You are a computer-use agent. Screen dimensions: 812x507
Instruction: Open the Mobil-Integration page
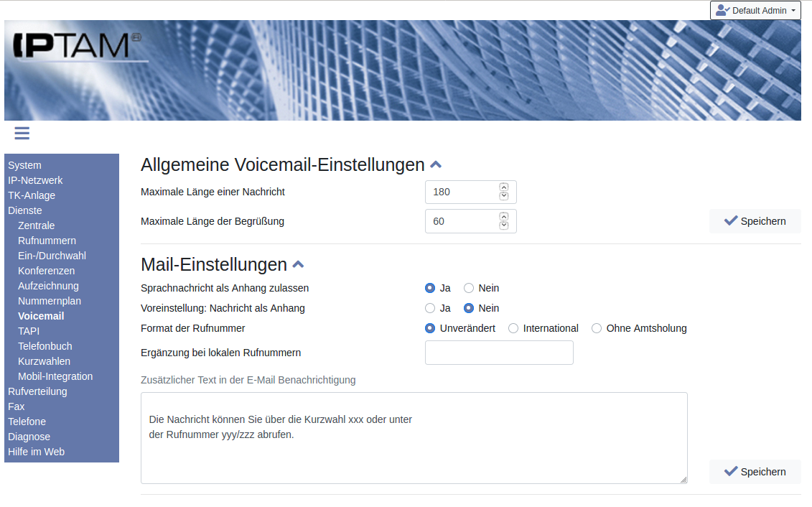[55, 376]
